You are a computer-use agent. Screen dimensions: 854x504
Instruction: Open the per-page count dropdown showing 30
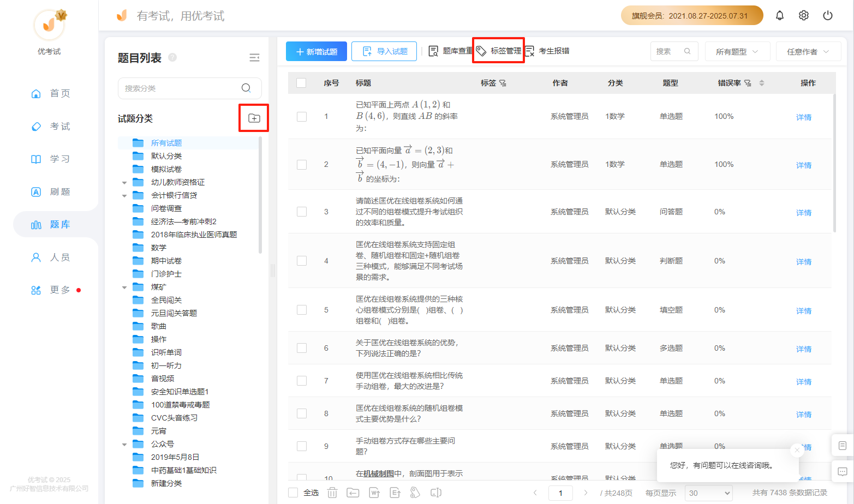tap(709, 493)
